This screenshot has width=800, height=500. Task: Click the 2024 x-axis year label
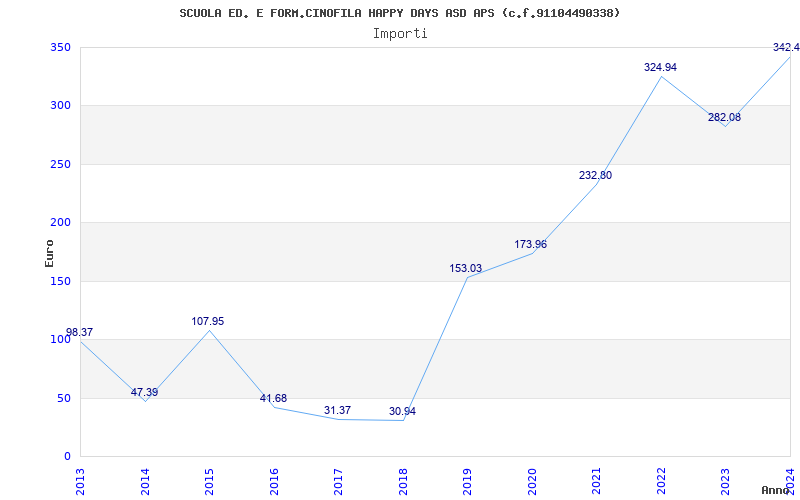[x=791, y=481]
